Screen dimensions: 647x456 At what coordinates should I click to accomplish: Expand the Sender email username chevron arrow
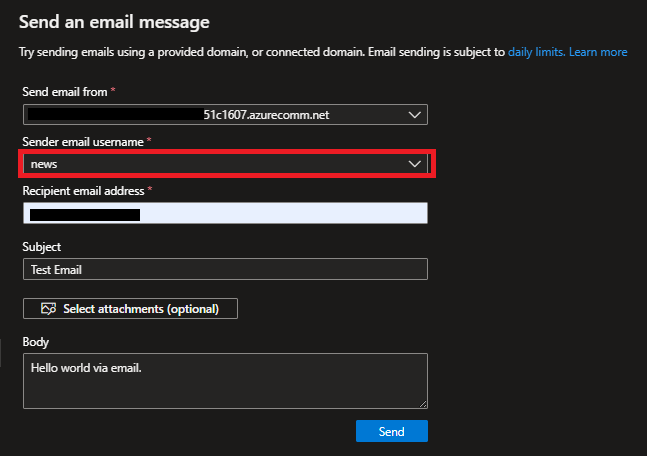coord(415,163)
